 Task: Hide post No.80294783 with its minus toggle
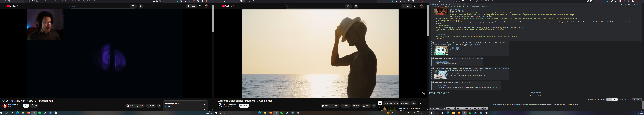(430, 82)
